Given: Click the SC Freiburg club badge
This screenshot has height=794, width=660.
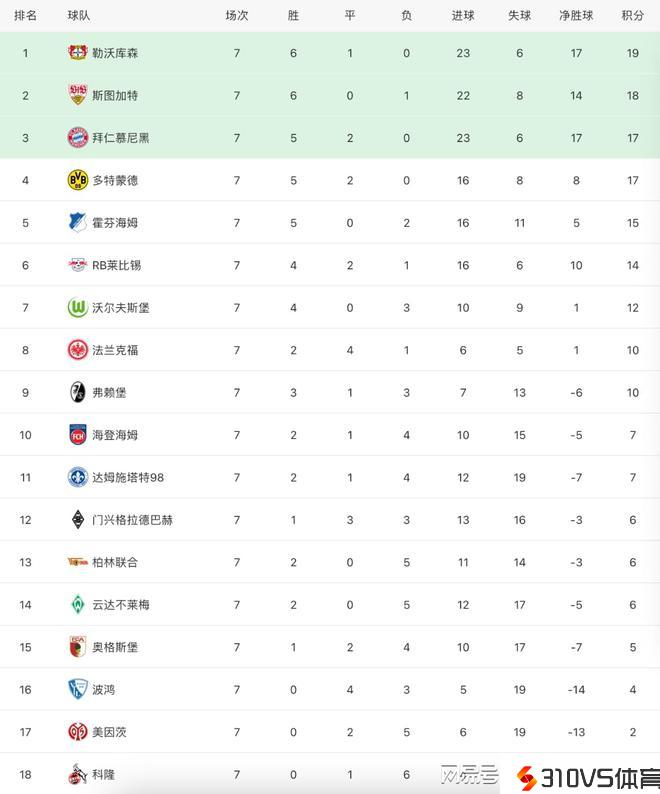Looking at the screenshot, I should pyautogui.click(x=78, y=393).
